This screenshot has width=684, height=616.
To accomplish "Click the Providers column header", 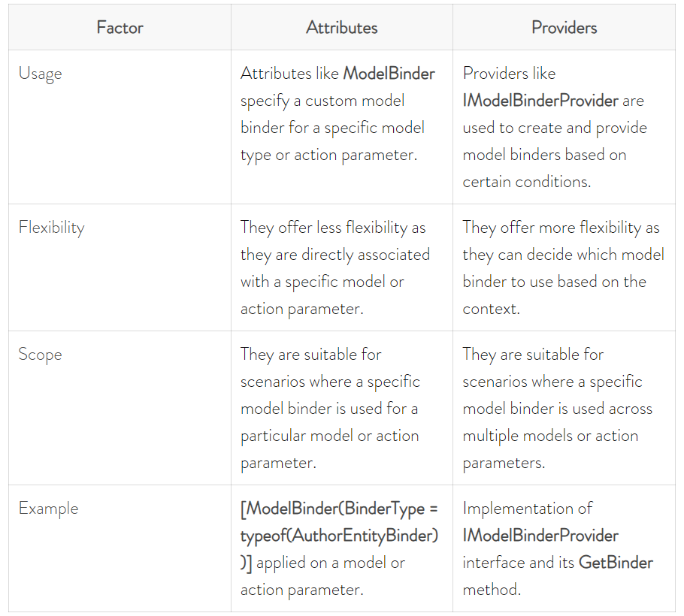I will tap(564, 28).
